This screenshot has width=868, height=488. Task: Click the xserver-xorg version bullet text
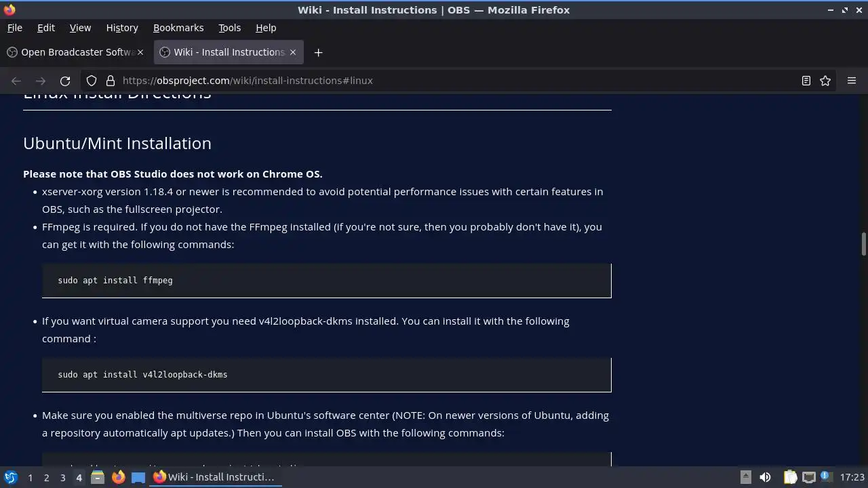tap(323, 201)
